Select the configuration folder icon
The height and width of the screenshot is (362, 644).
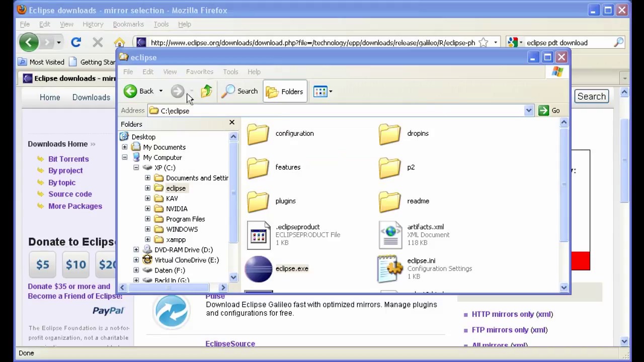point(258,134)
